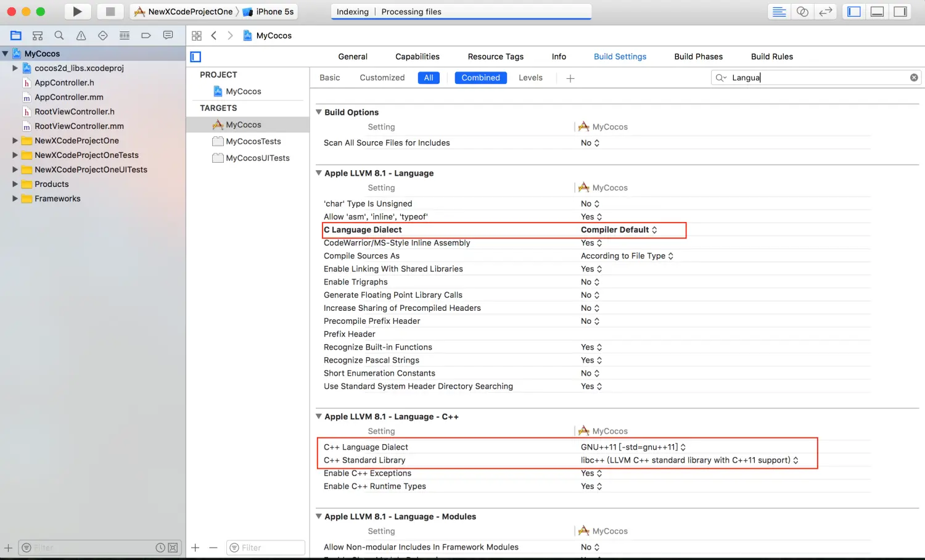925x560 pixels.
Task: Go forward in editor history
Action: [x=230, y=36]
